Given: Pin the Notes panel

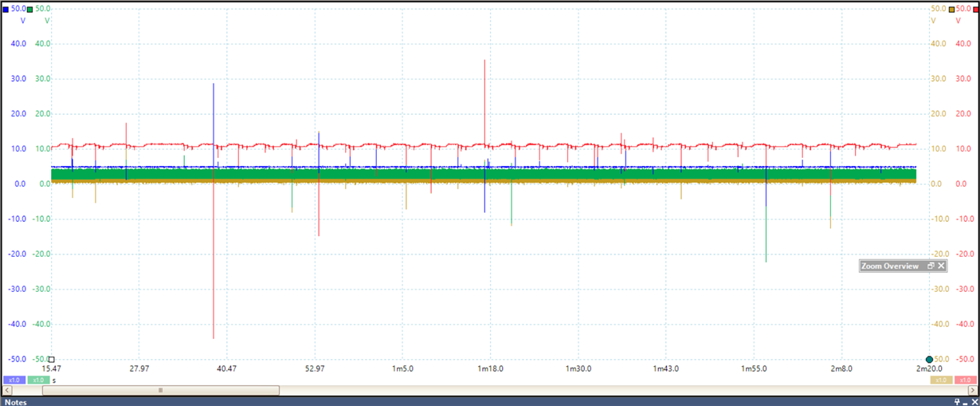Looking at the screenshot, I should 957,402.
